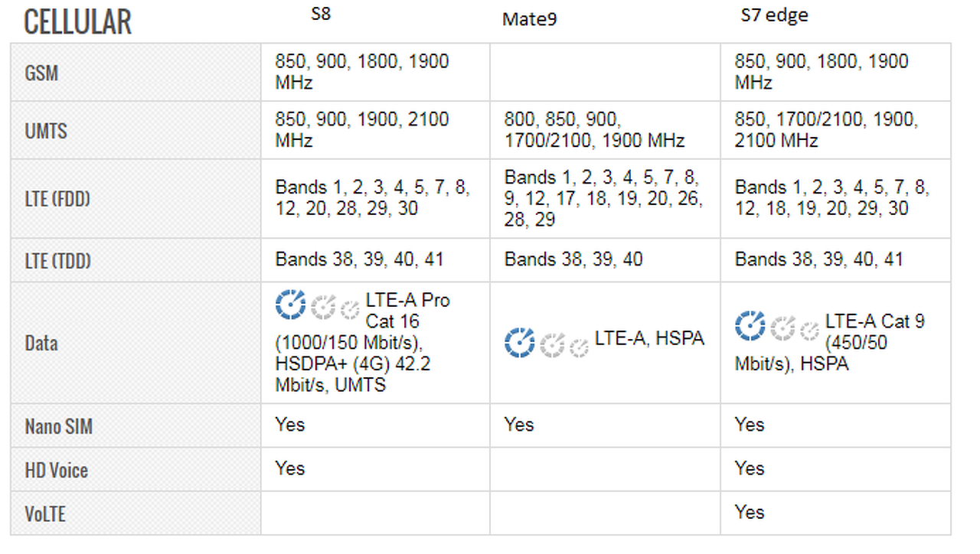Click the "LTE-A Pro Cat 16" text for S8
This screenshot has width=980, height=554.
pos(407,310)
